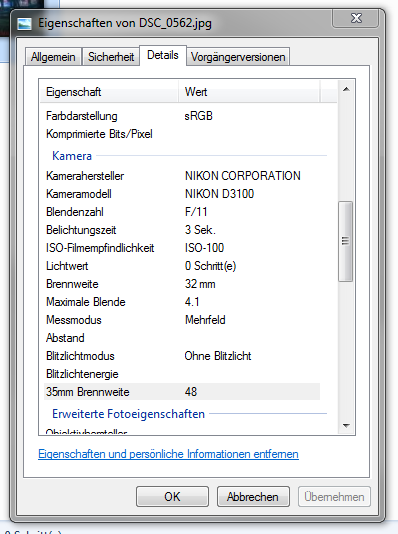Switch to the Allgemein tab
Viewport: 398px width, 534px height.
pos(53,57)
